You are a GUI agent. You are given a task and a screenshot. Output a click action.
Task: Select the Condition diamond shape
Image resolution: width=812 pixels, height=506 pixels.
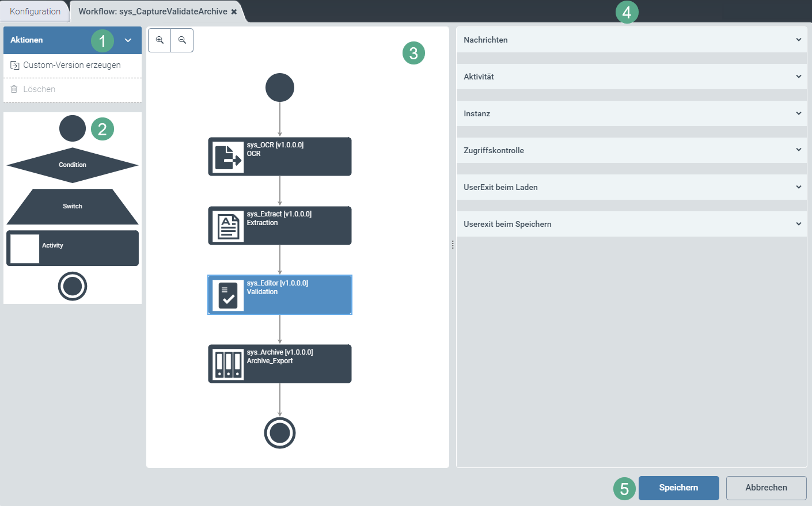72,165
